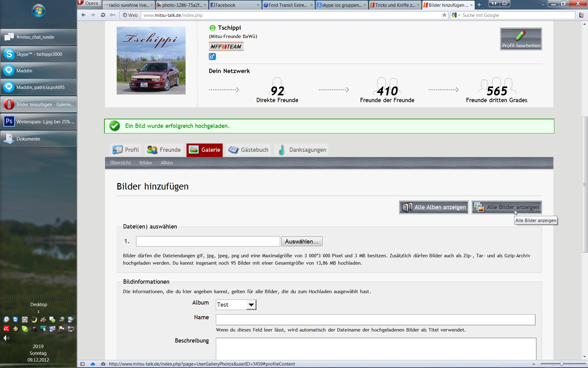This screenshot has height=368, width=588.
Task: Toggle the Opera panel icon in status bar
Action: coord(82,364)
